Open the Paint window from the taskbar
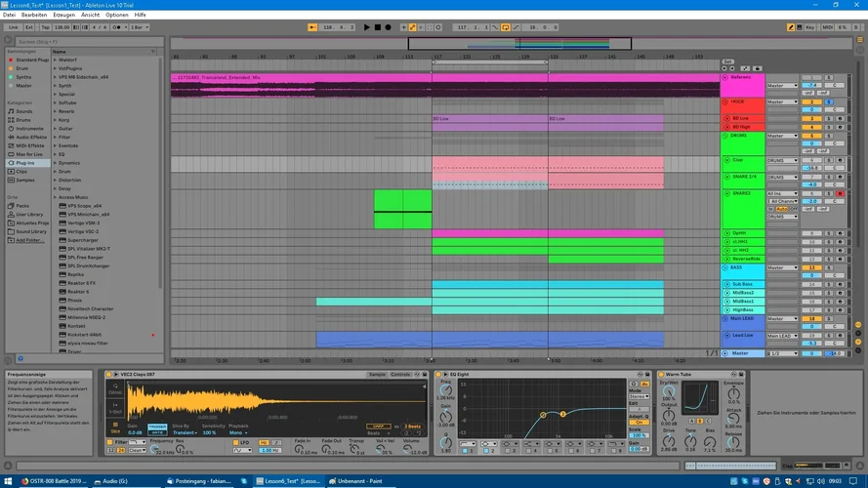868x488 pixels. [x=356, y=481]
